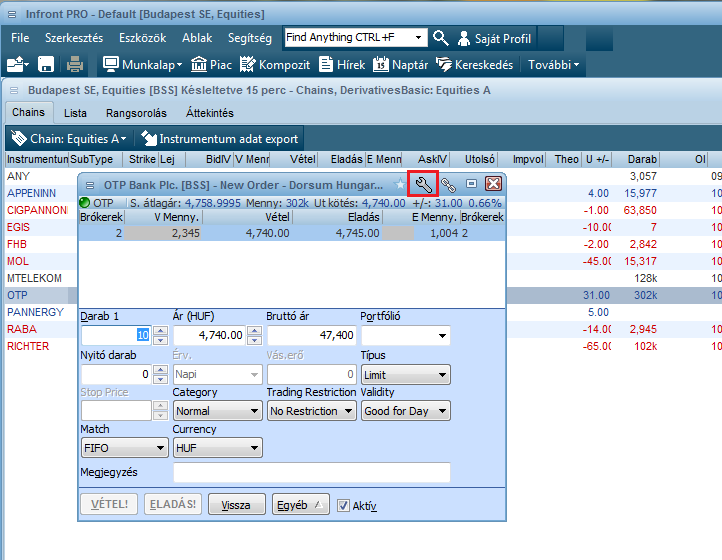Open the Infront PRO main window menu icon
The width and height of the screenshot is (722, 560).
[x=12, y=15]
